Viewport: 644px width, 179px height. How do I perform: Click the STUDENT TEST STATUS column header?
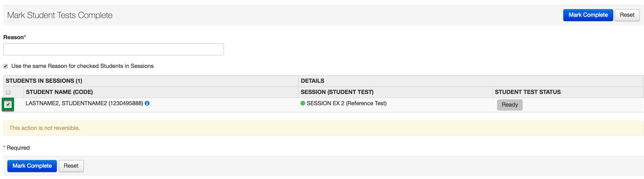528,92
